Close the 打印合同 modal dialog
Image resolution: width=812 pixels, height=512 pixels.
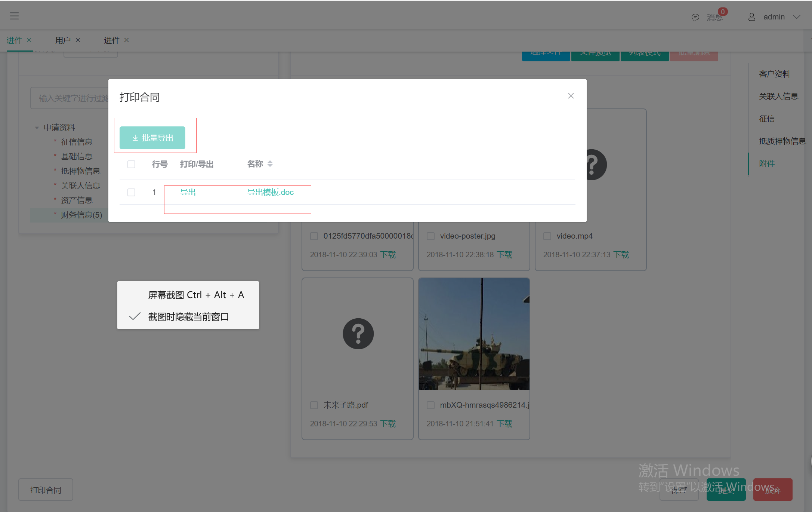coord(570,96)
